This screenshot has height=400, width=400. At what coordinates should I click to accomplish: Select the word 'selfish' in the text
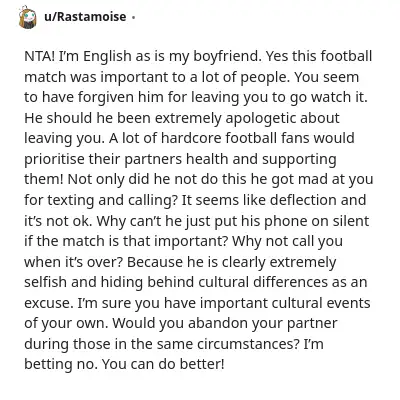click(45, 282)
